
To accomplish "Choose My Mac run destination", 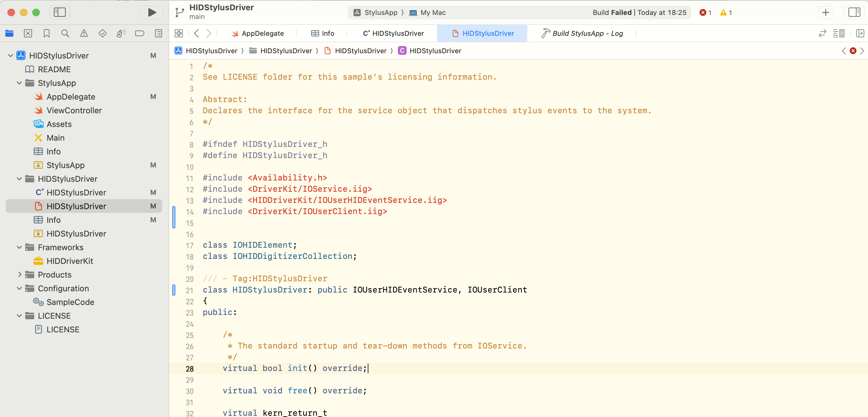I will pos(427,12).
